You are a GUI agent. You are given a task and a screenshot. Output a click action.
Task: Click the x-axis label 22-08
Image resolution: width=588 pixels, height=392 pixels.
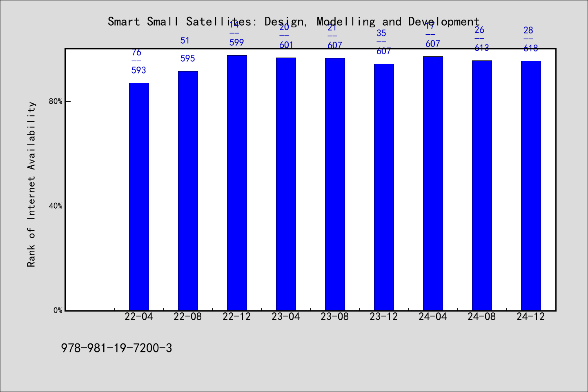(x=188, y=317)
